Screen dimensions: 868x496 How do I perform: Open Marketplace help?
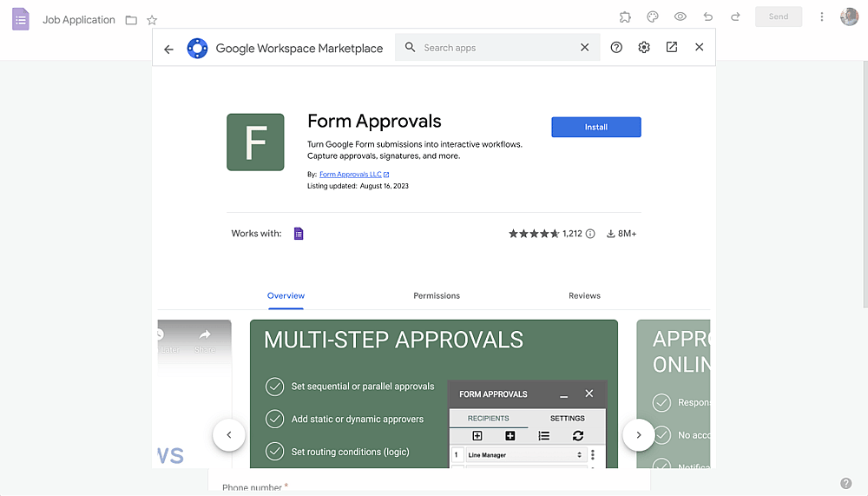pyautogui.click(x=616, y=48)
